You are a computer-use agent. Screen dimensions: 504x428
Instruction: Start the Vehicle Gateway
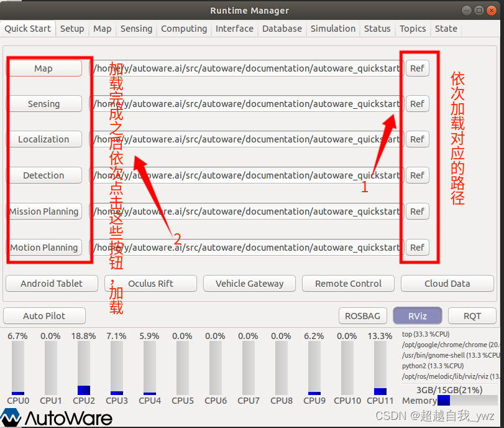[249, 283]
